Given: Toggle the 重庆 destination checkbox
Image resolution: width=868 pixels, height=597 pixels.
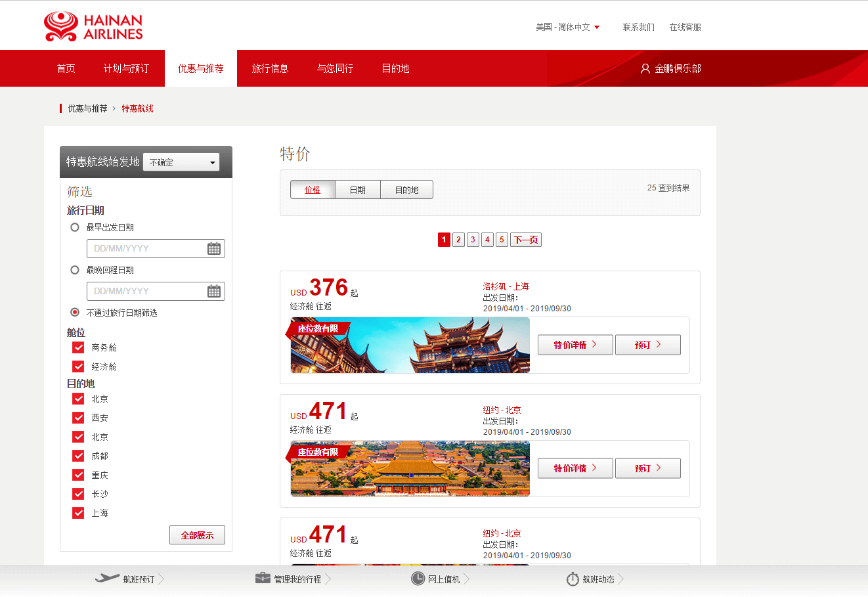Looking at the screenshot, I should (78, 475).
